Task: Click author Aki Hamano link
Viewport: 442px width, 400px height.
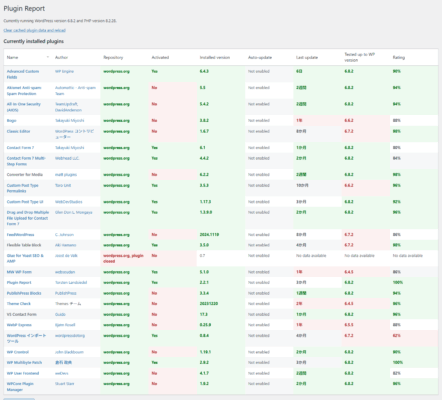Action: pos(66,245)
